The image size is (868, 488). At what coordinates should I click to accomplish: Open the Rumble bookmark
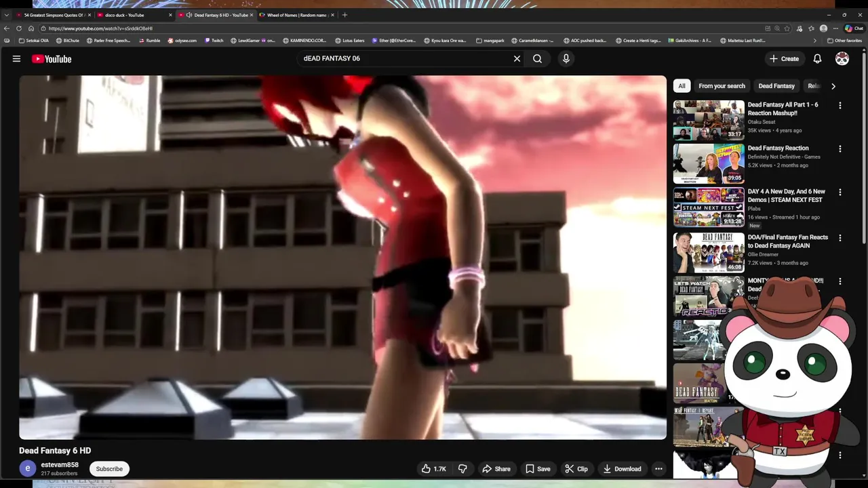point(149,41)
